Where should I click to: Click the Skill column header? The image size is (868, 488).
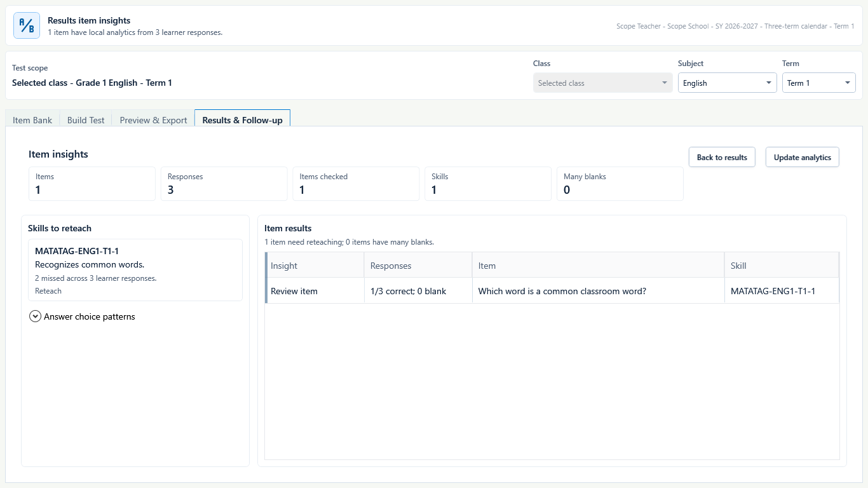pyautogui.click(x=782, y=266)
